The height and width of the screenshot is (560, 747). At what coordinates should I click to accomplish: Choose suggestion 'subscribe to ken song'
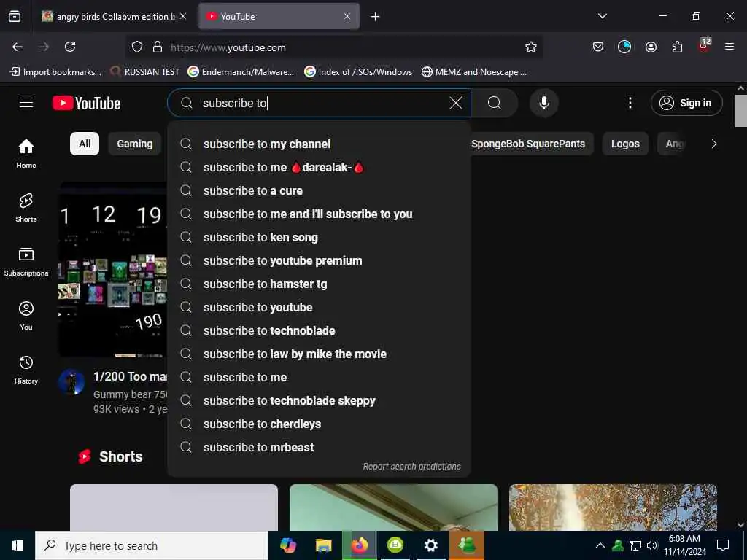[319, 237]
